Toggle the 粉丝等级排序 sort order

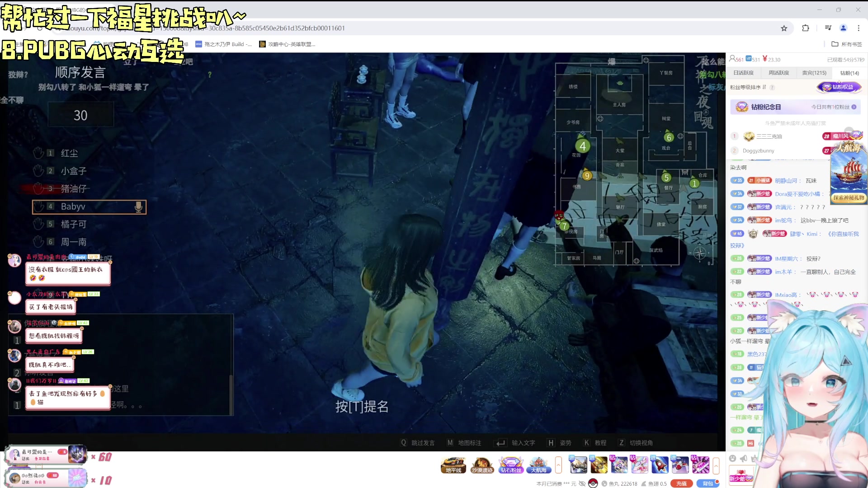point(748,87)
